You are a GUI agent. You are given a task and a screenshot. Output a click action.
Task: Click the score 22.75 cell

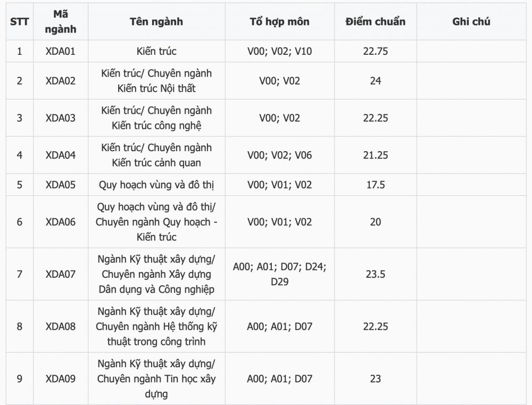[x=376, y=51]
